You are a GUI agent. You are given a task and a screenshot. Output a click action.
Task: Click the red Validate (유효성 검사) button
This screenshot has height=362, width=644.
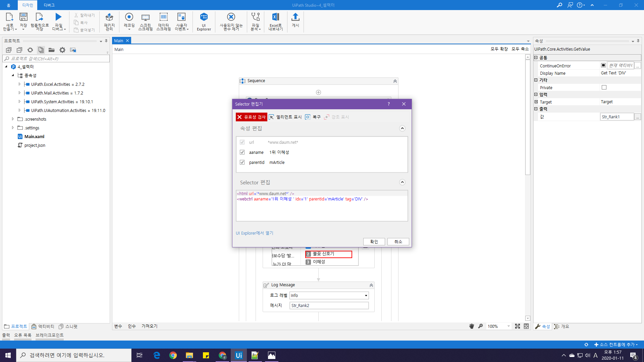[251, 117]
